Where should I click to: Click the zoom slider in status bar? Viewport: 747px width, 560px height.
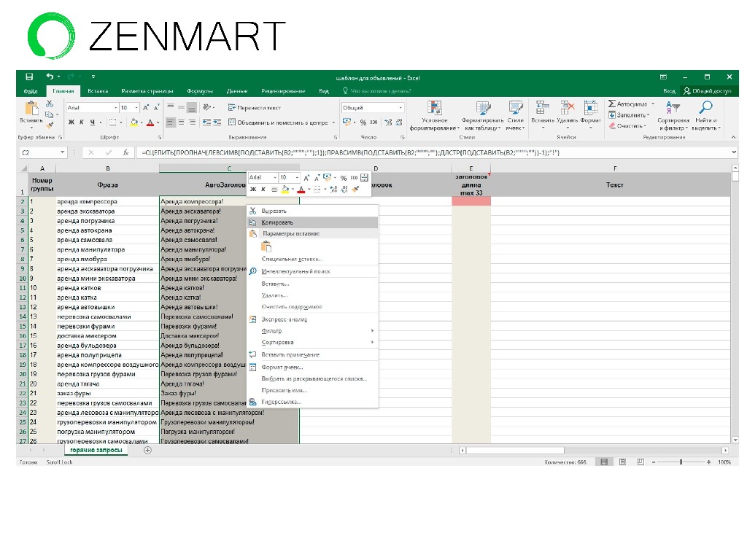pos(681,462)
